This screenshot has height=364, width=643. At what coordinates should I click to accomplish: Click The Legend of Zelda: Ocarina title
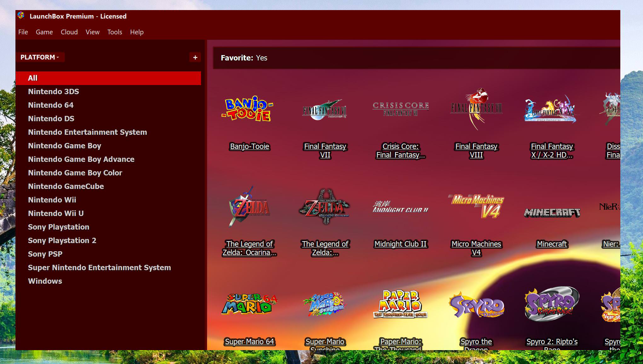pyautogui.click(x=250, y=248)
